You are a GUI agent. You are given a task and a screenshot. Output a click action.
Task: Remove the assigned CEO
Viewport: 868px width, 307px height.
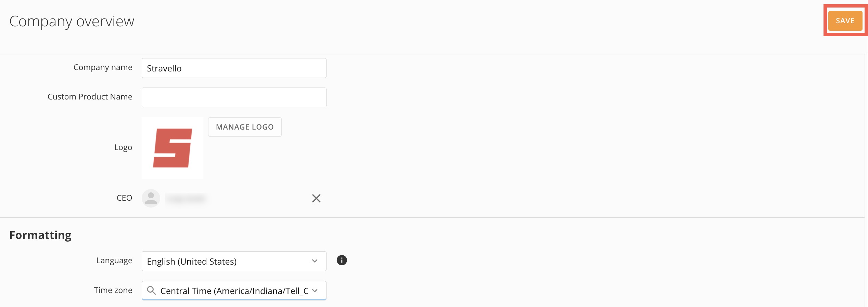click(316, 198)
